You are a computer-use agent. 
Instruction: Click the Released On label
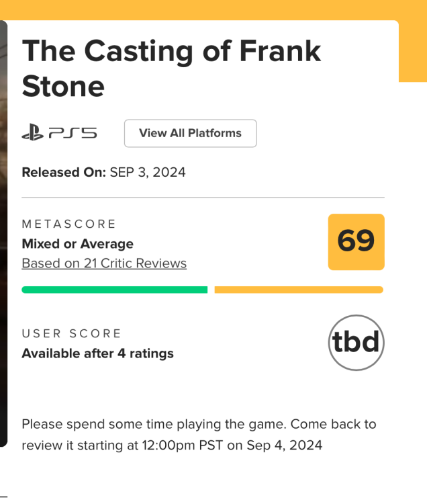click(64, 172)
